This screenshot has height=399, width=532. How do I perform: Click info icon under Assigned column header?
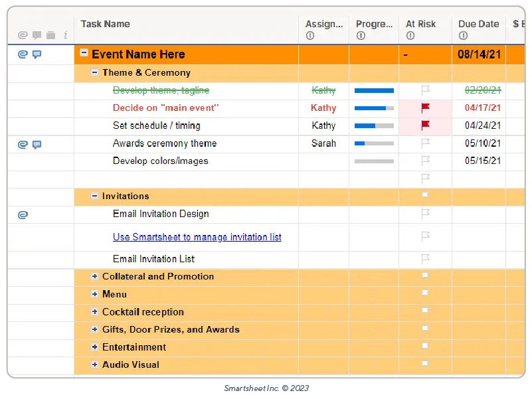point(310,36)
